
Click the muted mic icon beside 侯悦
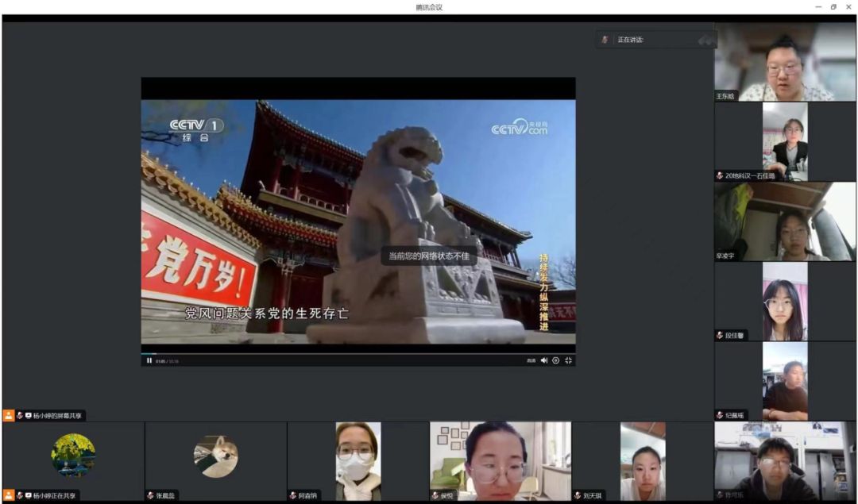[x=435, y=496]
